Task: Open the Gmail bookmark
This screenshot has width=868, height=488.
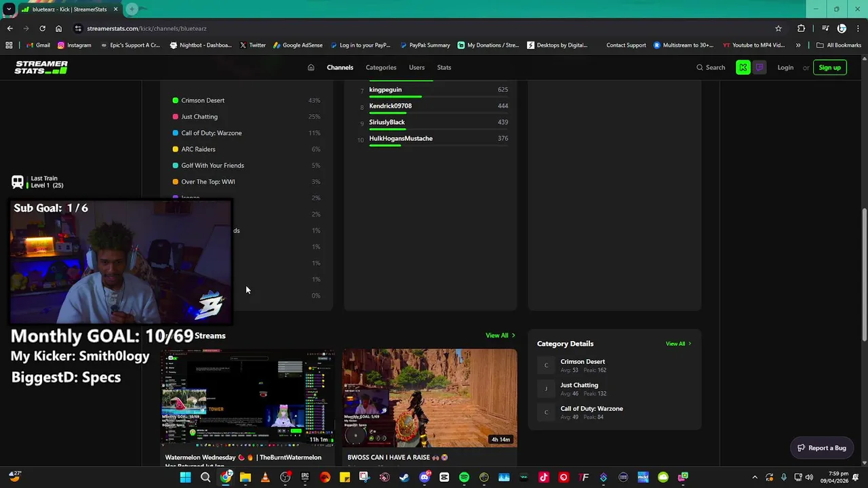Action: [38, 45]
